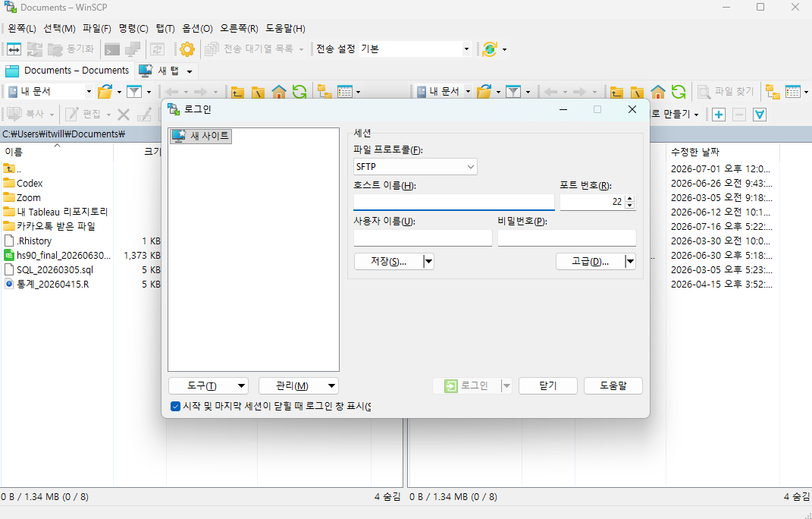Viewport: 812px width, 519px height.
Task: Click the 새 사이트 entry in login dialog
Action: 201,136
